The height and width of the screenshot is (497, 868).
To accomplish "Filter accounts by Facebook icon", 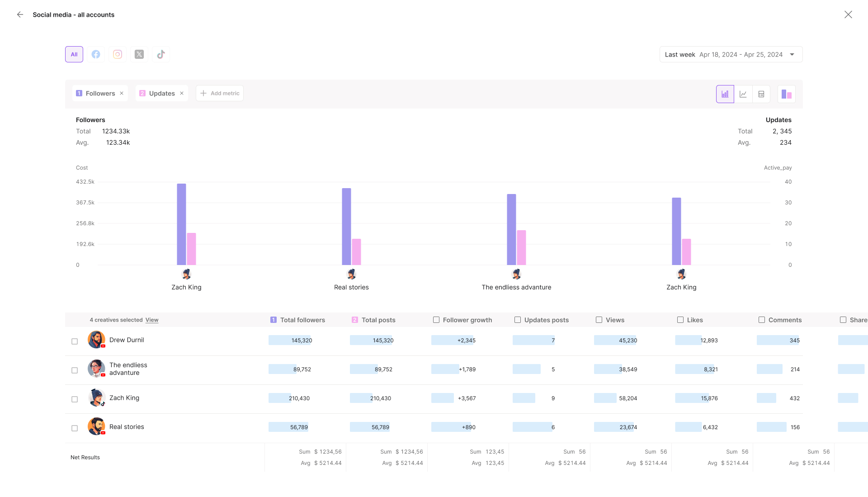I will click(96, 54).
